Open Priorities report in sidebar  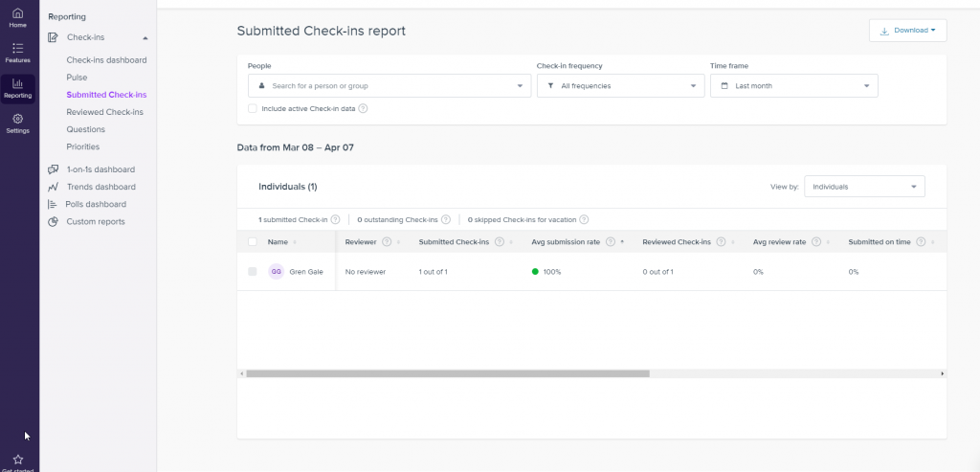82,146
